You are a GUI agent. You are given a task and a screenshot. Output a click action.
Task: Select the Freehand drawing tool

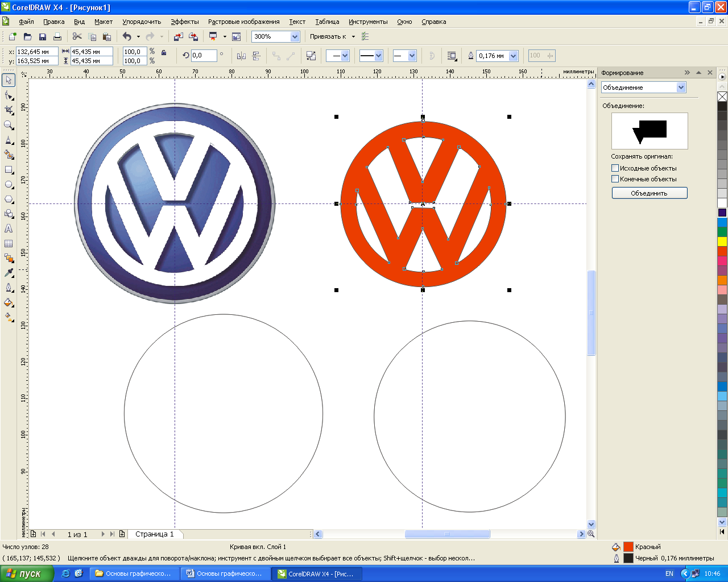tap(9, 139)
